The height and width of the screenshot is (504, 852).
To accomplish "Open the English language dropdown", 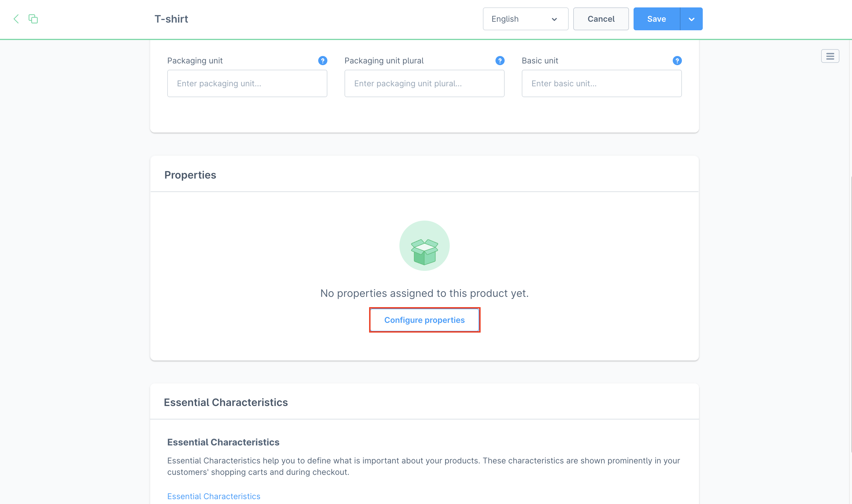I will pos(525,19).
